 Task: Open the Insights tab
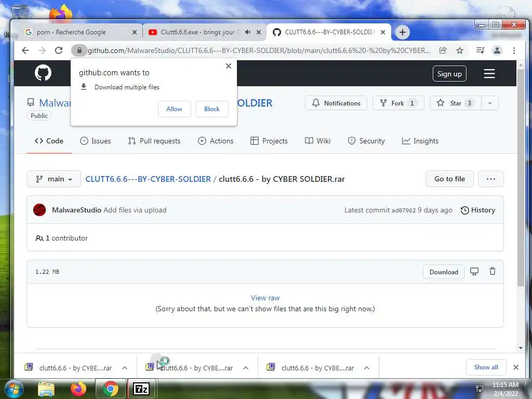pyautogui.click(x=420, y=141)
